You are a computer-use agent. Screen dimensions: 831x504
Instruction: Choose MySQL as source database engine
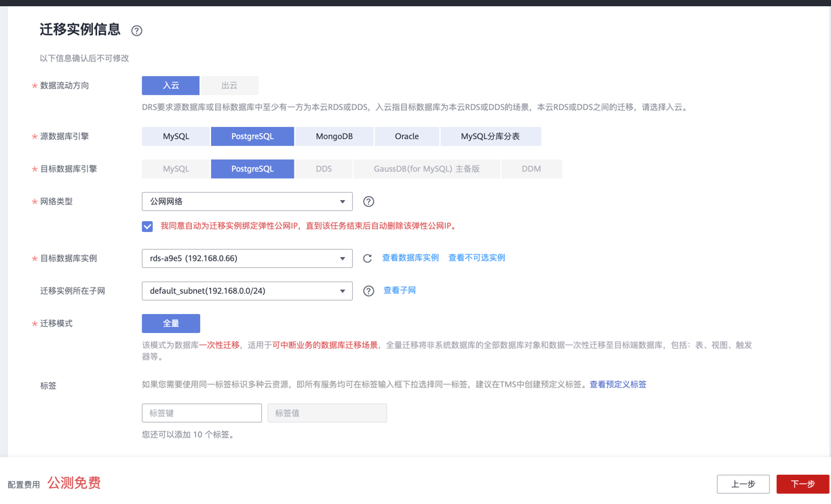[176, 136]
